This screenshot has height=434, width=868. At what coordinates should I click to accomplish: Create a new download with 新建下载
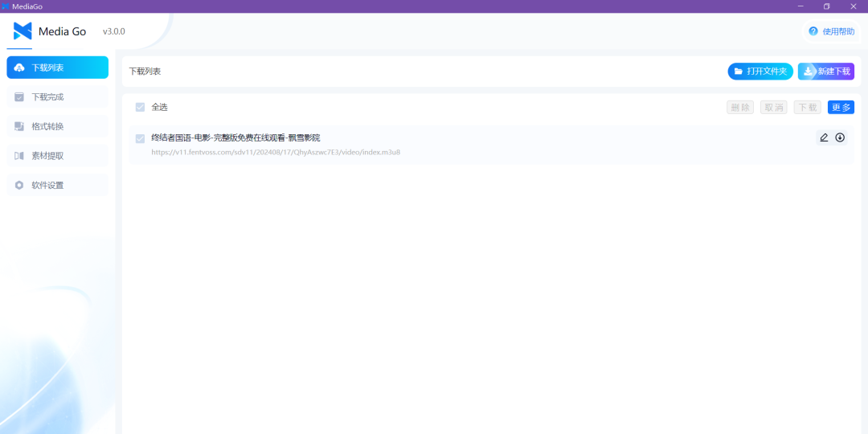pos(826,72)
